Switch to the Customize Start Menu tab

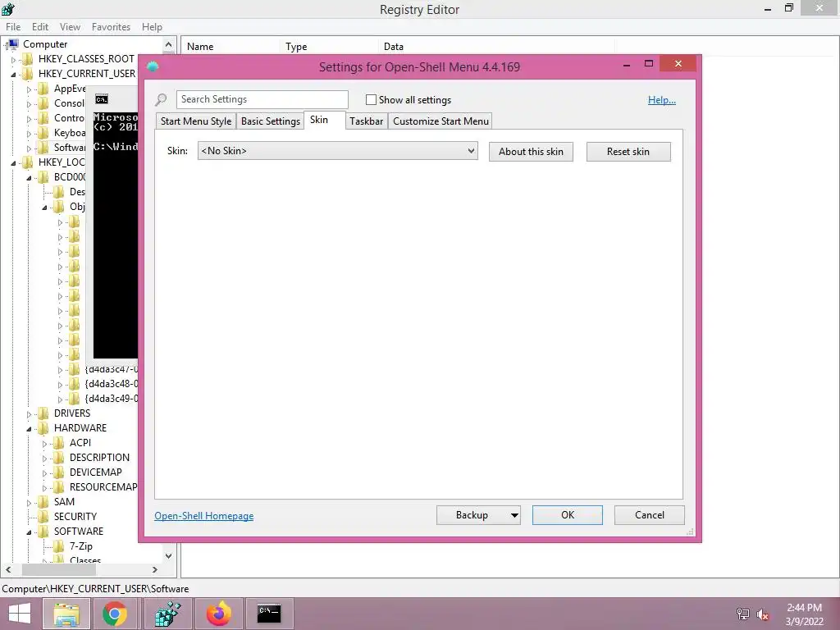click(441, 121)
